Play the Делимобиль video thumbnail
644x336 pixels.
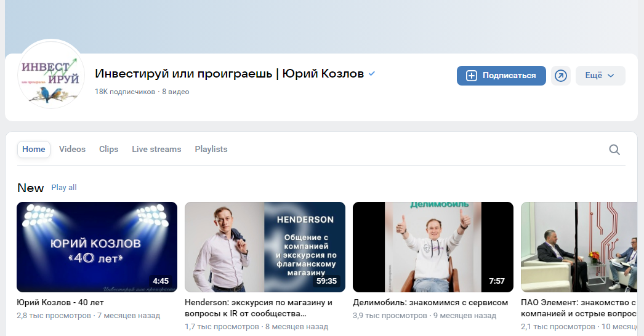tap(433, 247)
